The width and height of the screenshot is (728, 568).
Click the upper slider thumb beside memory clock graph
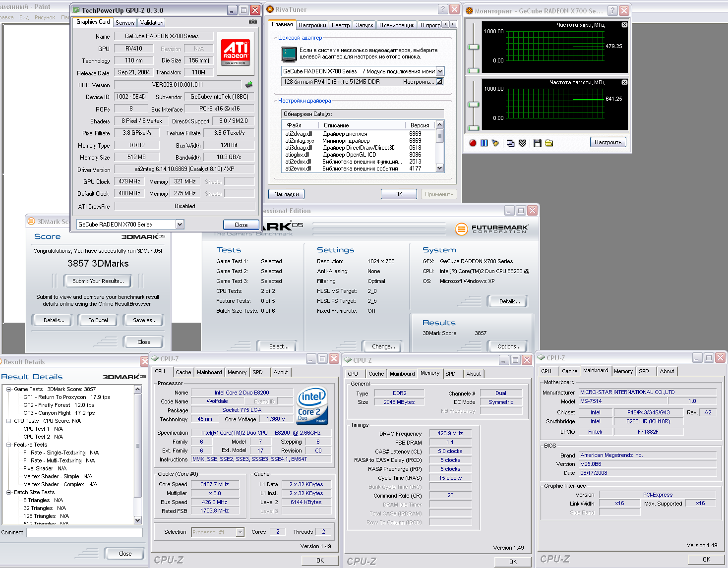click(474, 105)
